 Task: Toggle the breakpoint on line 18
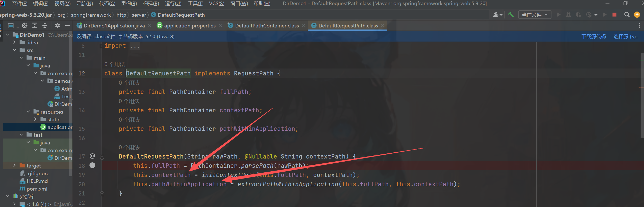point(92,166)
